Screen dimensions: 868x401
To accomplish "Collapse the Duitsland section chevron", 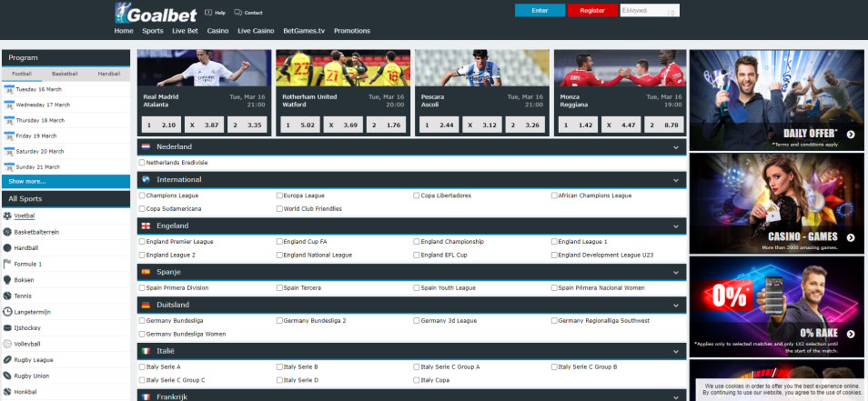I will pyautogui.click(x=676, y=306).
